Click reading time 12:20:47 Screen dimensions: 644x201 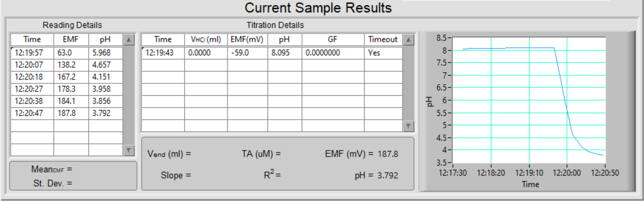(x=32, y=113)
